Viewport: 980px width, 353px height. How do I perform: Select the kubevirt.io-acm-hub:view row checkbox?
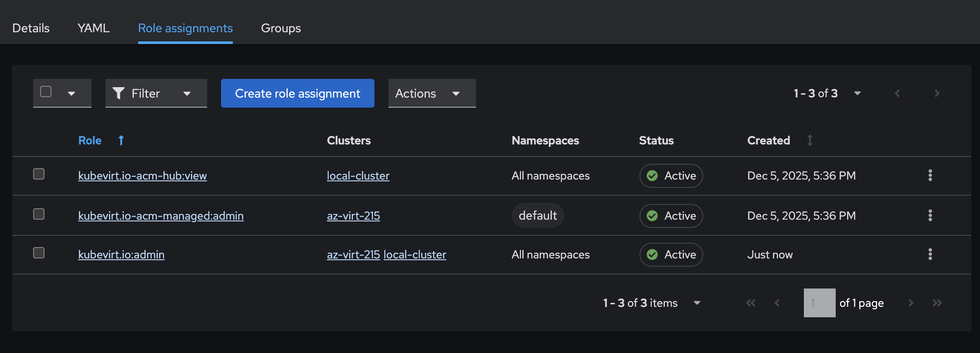click(39, 174)
